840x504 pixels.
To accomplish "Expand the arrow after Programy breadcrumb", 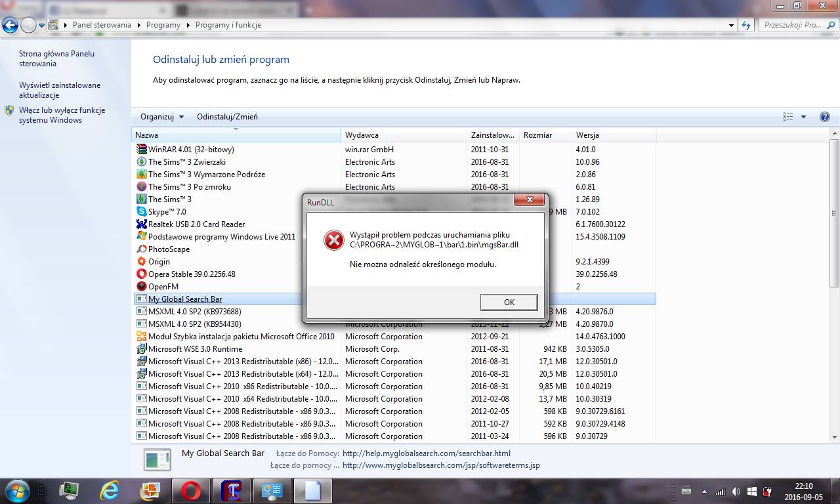I will pyautogui.click(x=188, y=25).
